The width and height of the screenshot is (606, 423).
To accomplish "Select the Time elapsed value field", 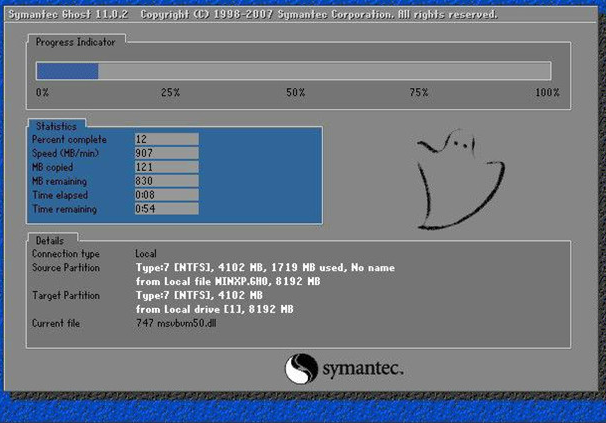I will (x=166, y=195).
